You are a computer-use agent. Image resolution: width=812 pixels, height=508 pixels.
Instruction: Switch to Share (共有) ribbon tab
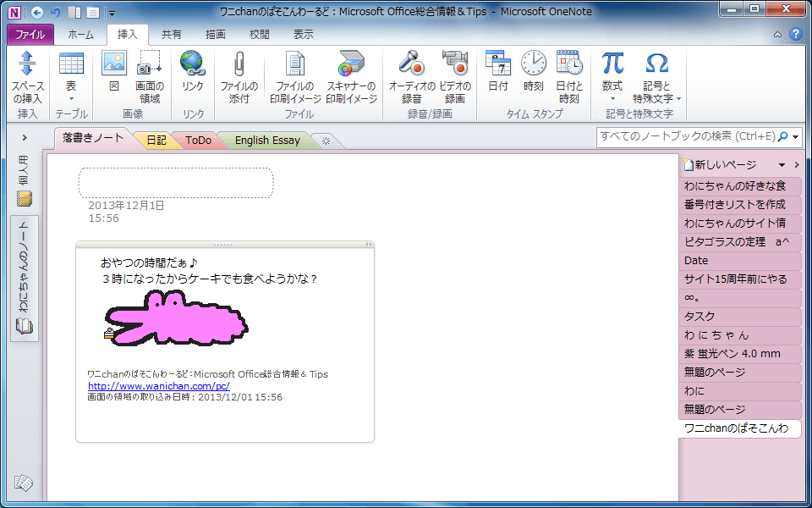(172, 35)
